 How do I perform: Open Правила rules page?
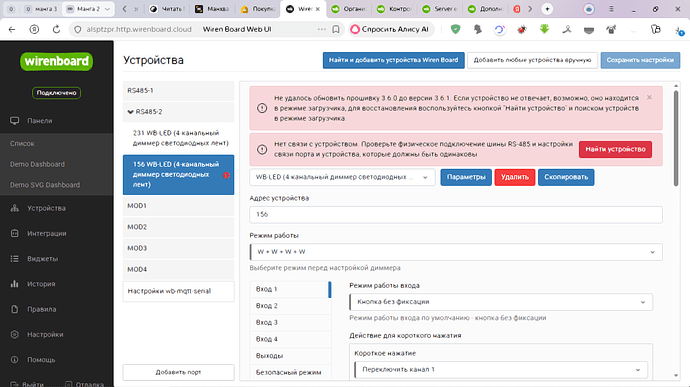point(41,309)
